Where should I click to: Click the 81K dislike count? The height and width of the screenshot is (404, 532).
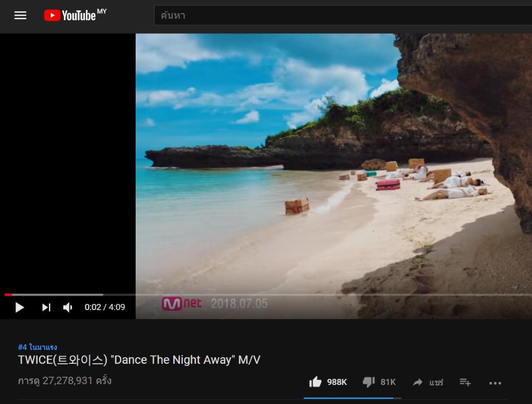(x=388, y=382)
